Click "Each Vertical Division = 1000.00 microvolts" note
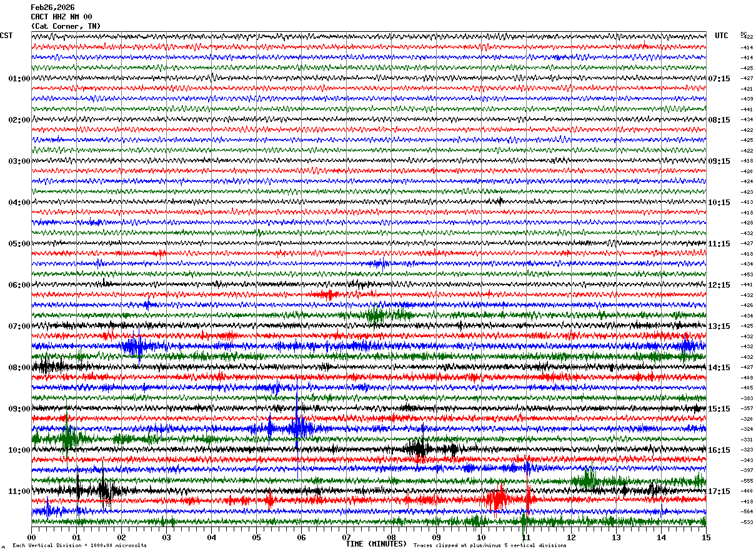The height and width of the screenshot is (554, 756). pos(79,545)
